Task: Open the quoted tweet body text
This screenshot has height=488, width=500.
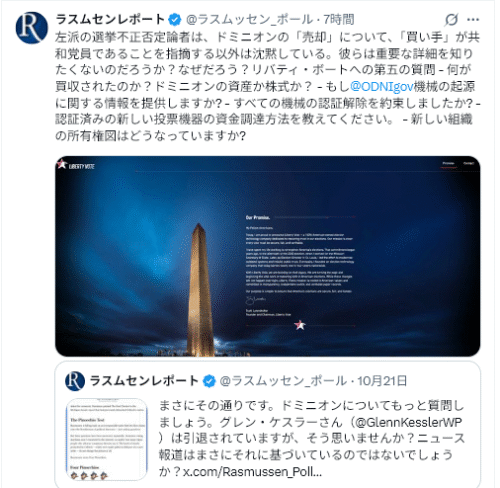Action: [312, 439]
